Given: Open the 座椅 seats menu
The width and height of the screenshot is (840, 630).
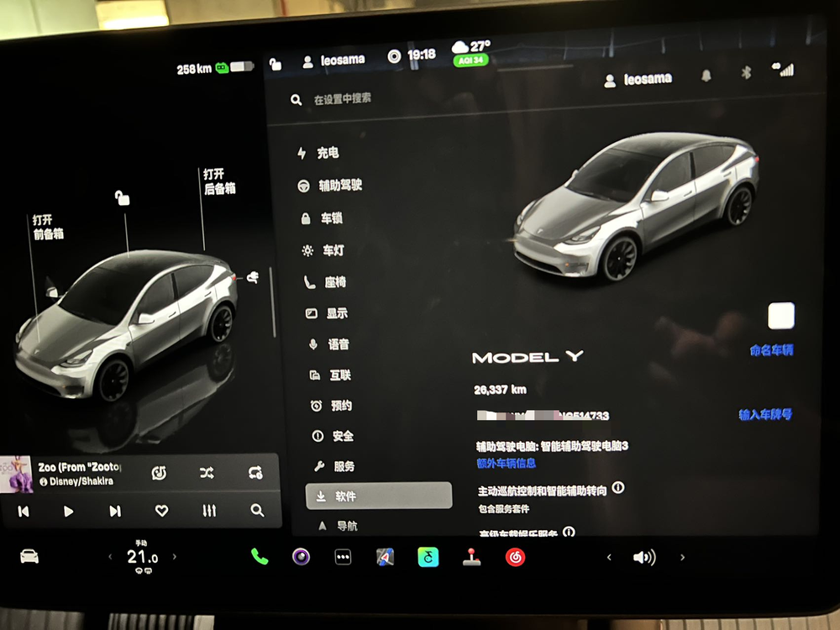Looking at the screenshot, I should pyautogui.click(x=325, y=281).
